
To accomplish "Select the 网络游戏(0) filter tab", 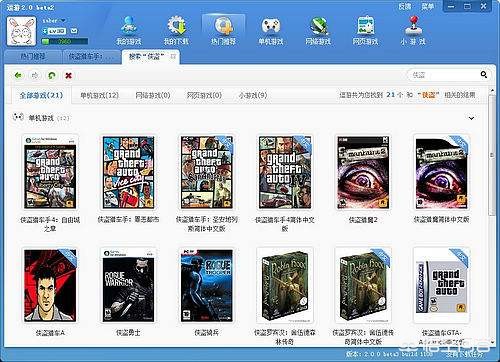I will click(153, 95).
